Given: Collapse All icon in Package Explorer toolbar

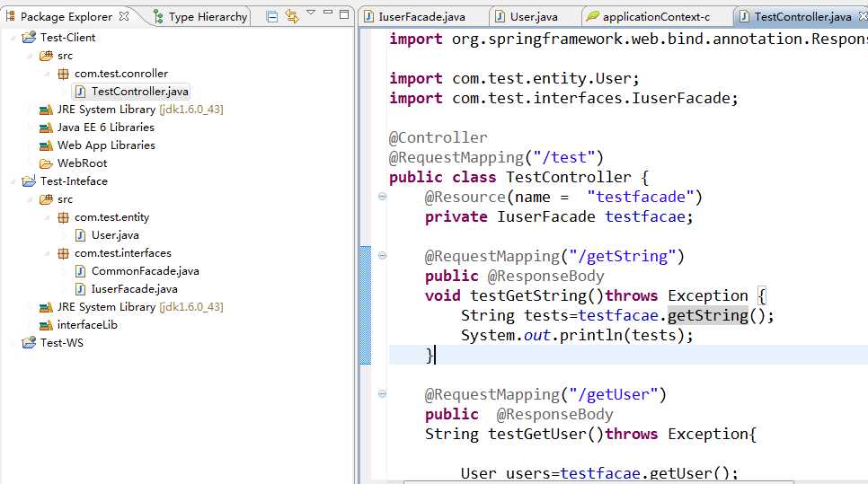Looking at the screenshot, I should point(271,16).
